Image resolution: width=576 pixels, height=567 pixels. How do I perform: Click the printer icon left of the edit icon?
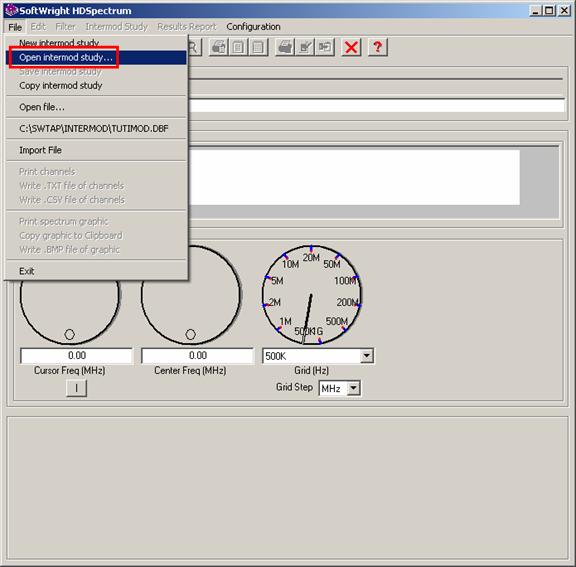[285, 47]
